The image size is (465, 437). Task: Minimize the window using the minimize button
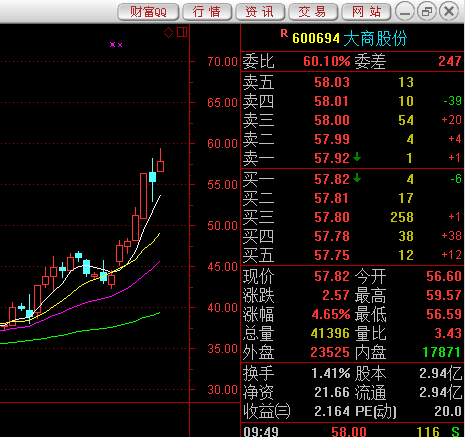pyautogui.click(x=405, y=12)
